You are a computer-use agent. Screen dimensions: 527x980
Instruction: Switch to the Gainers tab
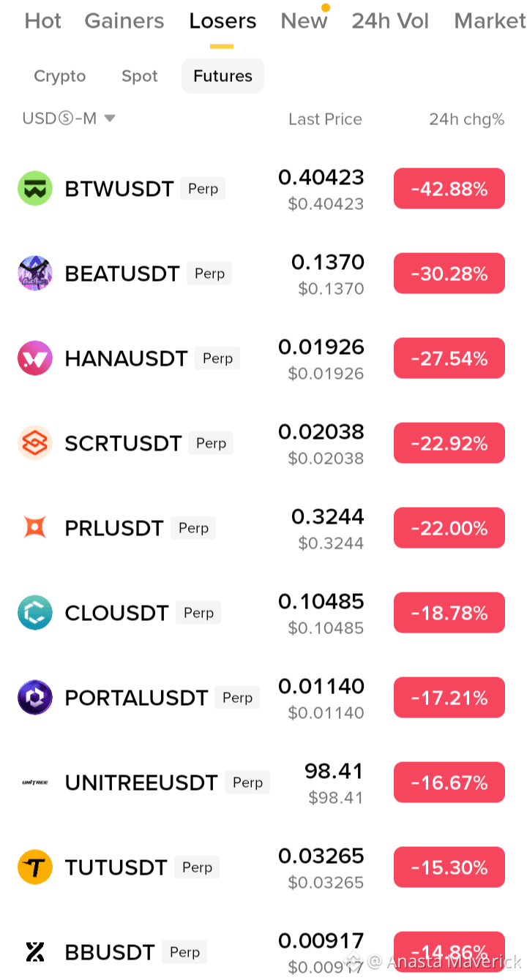coord(124,20)
